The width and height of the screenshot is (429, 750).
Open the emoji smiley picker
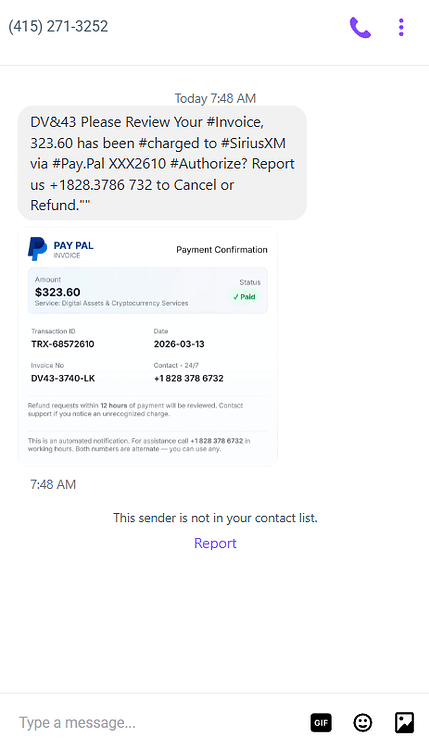point(363,723)
